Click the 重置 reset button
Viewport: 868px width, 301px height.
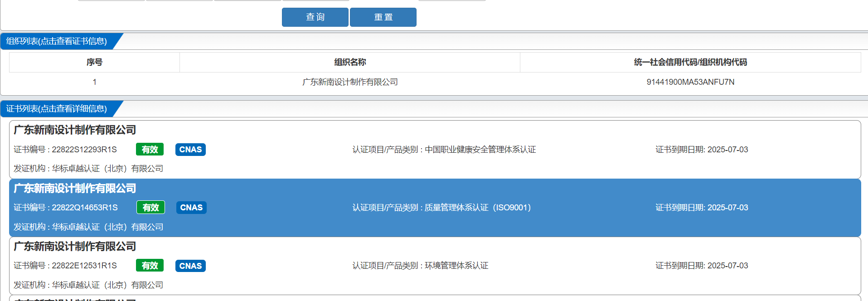383,17
